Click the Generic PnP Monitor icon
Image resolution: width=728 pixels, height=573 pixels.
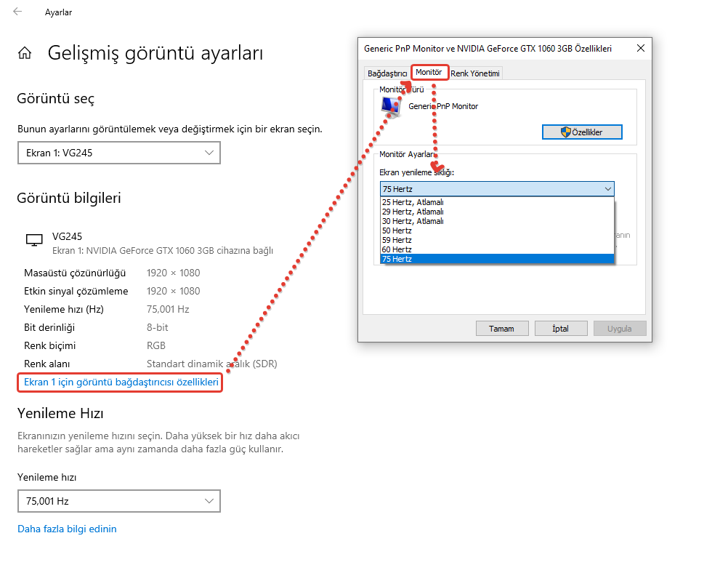(x=391, y=107)
